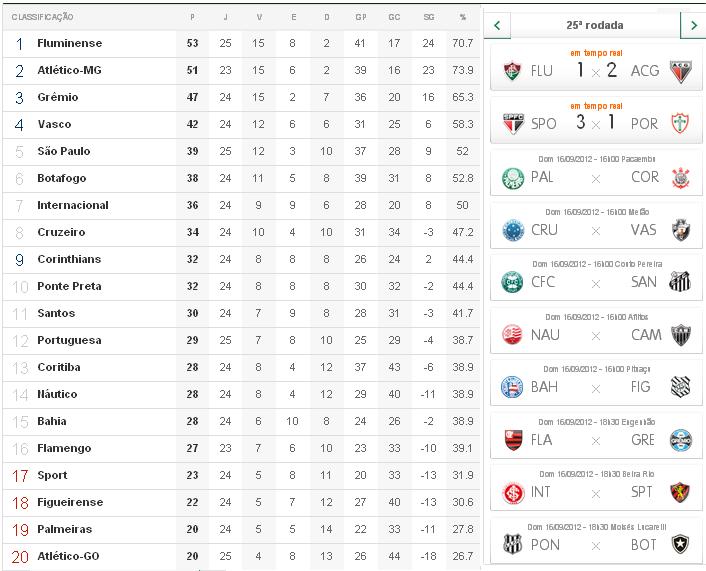Open Palmeiras in the relegation zone
This screenshot has width=706, height=571.
(64, 529)
